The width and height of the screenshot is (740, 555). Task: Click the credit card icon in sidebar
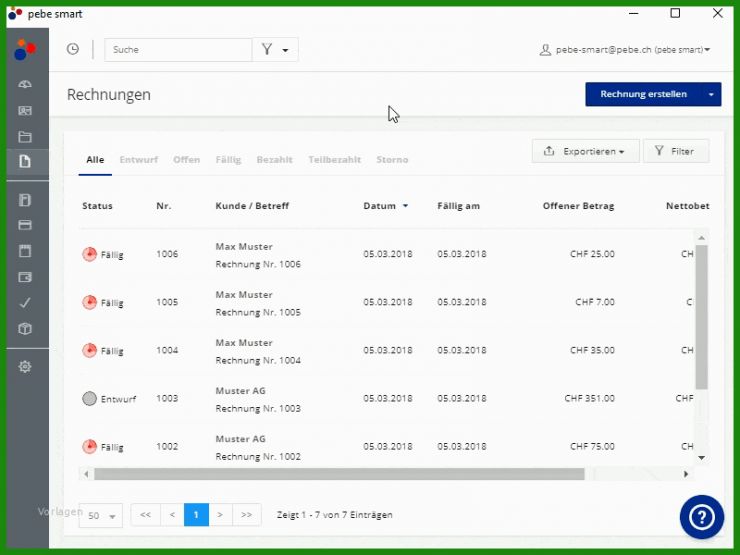click(25, 225)
